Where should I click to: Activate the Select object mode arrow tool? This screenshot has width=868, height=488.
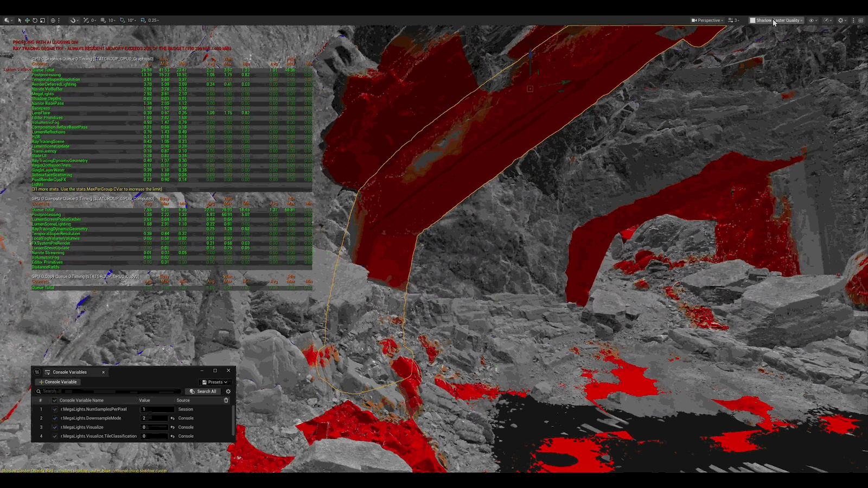(20, 21)
